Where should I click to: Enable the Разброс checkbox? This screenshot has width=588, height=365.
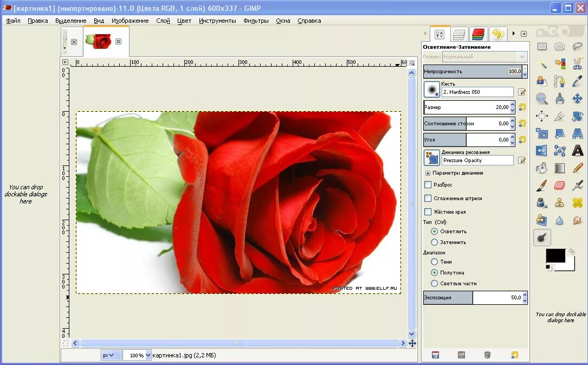(x=428, y=184)
